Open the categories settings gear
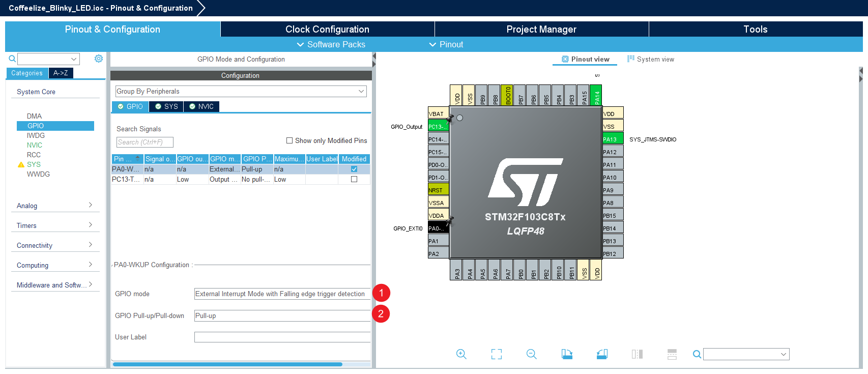 (x=99, y=59)
